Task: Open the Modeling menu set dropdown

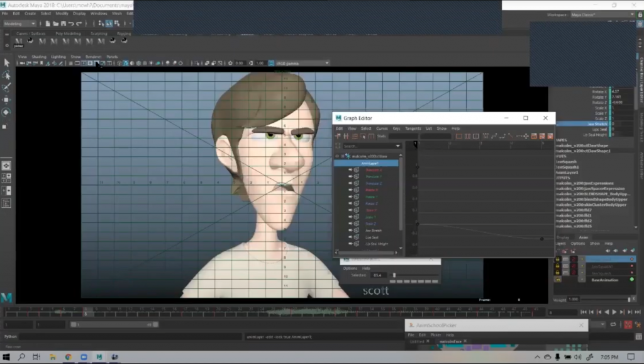Action: point(19,23)
